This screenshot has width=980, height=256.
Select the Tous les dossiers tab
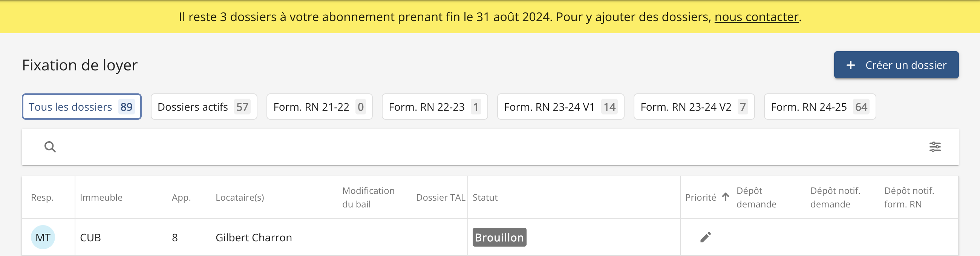(x=81, y=107)
